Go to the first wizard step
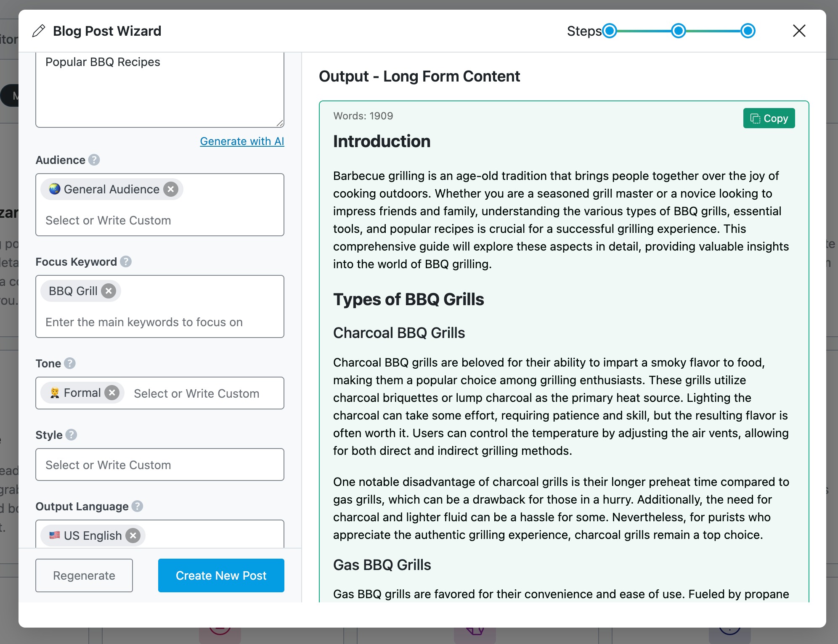 (x=609, y=31)
